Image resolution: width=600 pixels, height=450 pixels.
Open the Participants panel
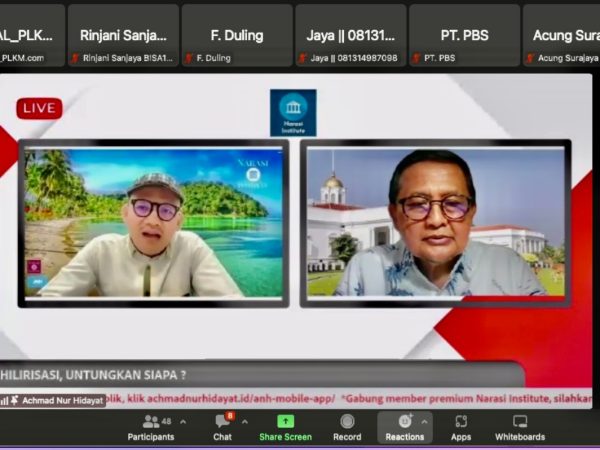150,427
